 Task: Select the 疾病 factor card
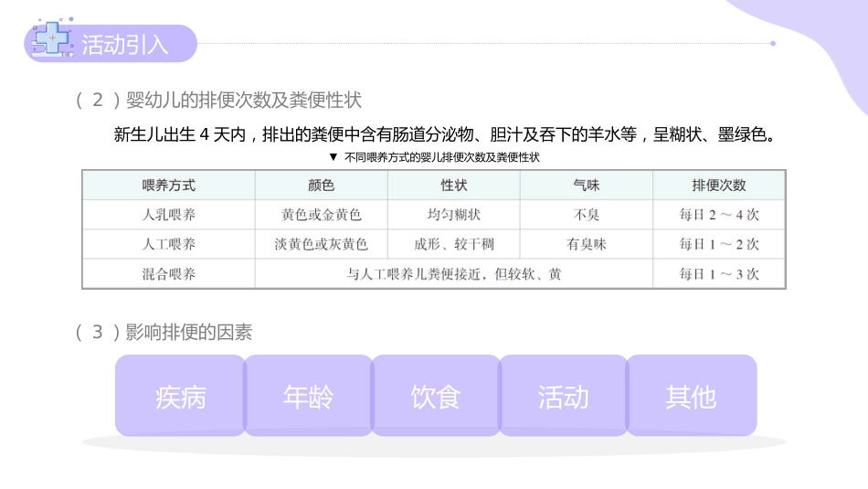click(181, 396)
